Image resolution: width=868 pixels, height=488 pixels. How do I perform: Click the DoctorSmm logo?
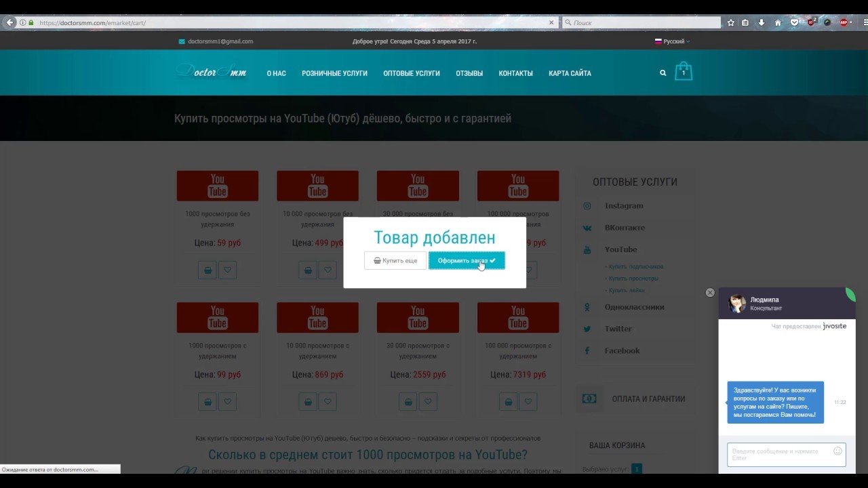tap(212, 72)
